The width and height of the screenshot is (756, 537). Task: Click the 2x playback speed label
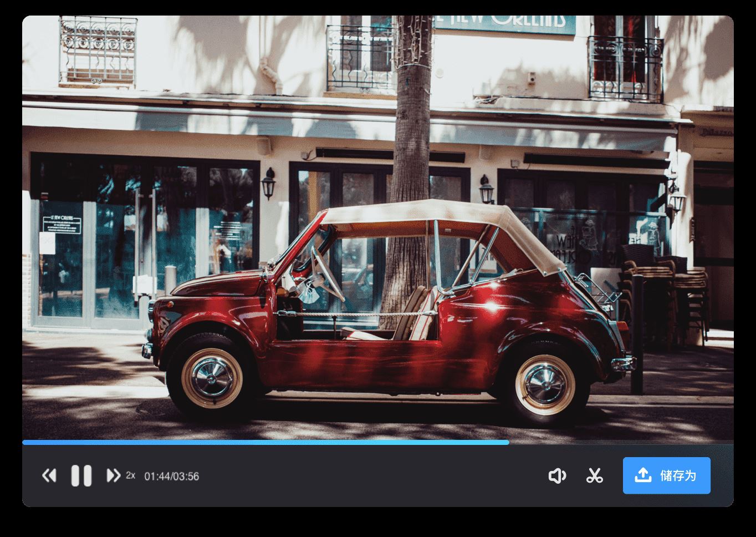tap(130, 475)
